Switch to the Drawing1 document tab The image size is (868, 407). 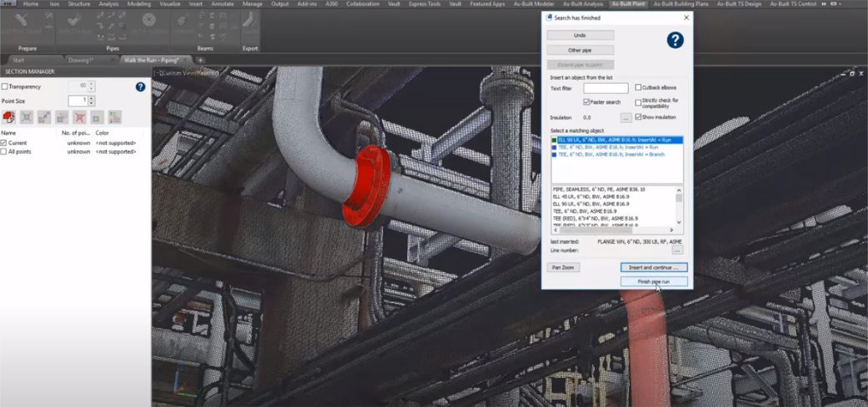tap(81, 60)
